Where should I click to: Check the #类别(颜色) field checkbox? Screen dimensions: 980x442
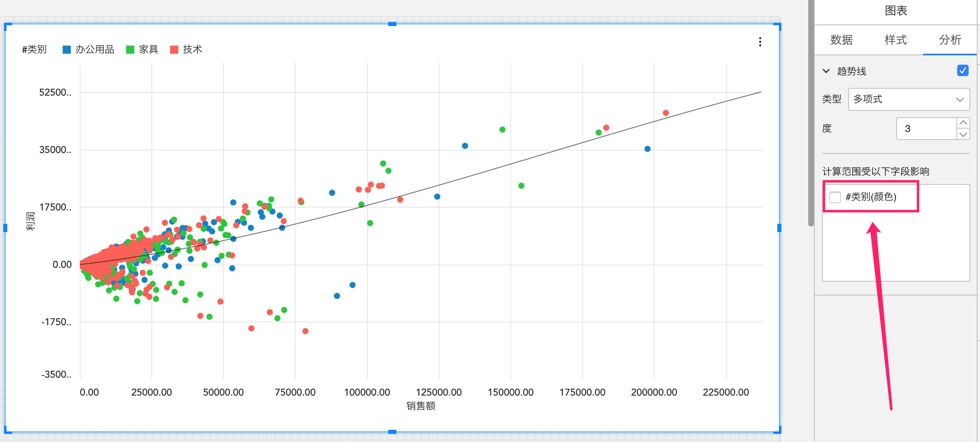click(835, 197)
